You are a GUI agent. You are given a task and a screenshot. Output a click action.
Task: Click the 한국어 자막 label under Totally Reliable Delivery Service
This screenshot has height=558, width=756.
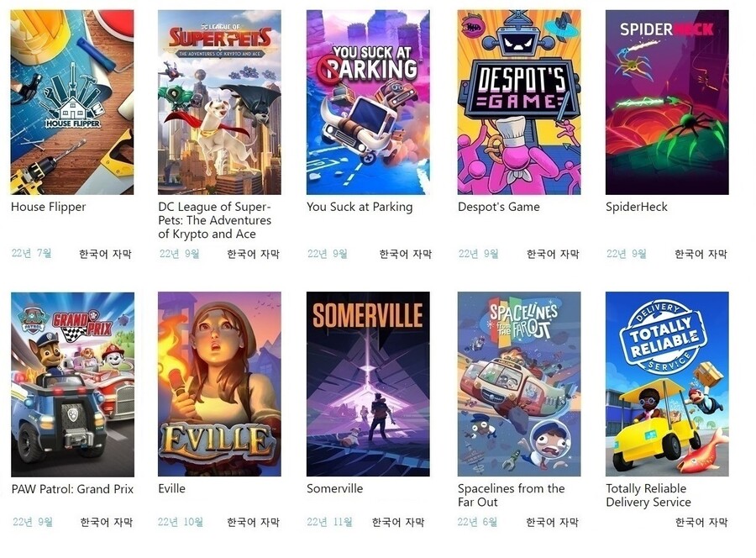[701, 522]
